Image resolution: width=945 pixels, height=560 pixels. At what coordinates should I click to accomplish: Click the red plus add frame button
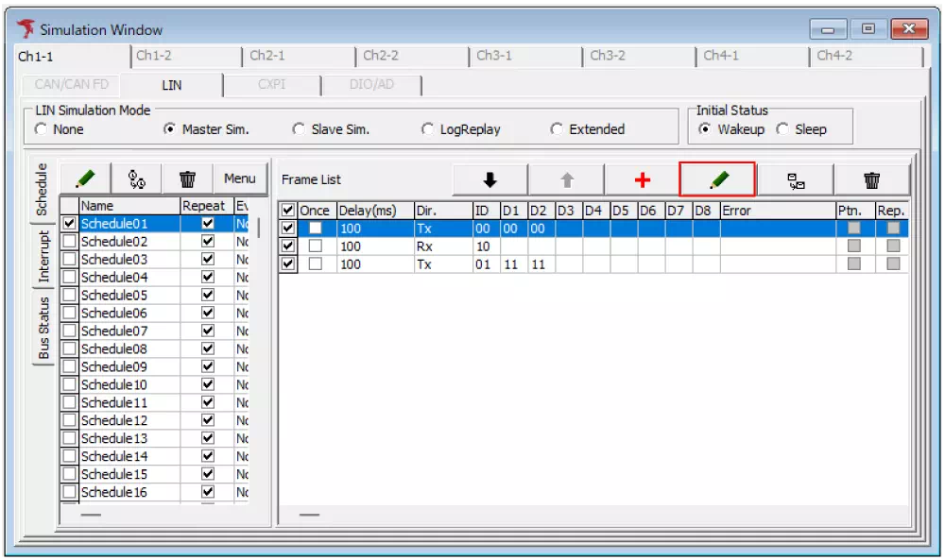point(642,179)
